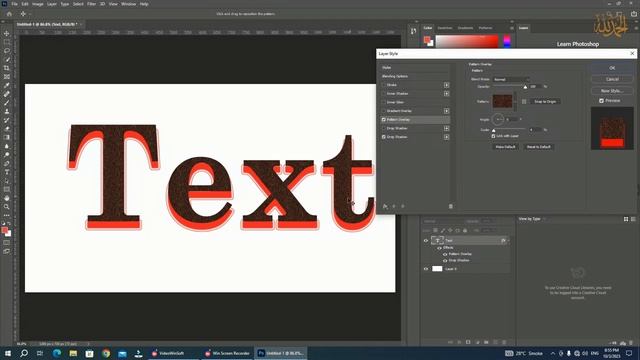The width and height of the screenshot is (640, 360).
Task: Add another Gradient Overlay with its plus icon
Action: pos(447,111)
